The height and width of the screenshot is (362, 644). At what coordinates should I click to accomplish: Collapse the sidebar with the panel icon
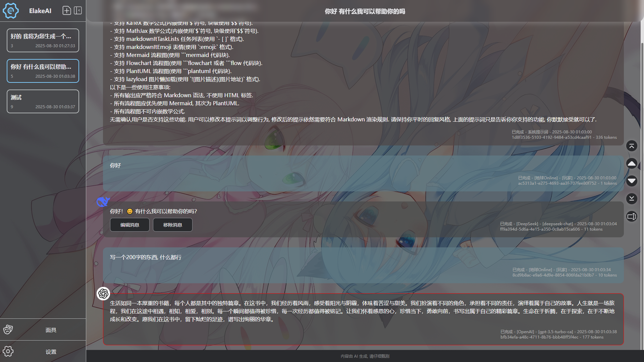coord(78,11)
